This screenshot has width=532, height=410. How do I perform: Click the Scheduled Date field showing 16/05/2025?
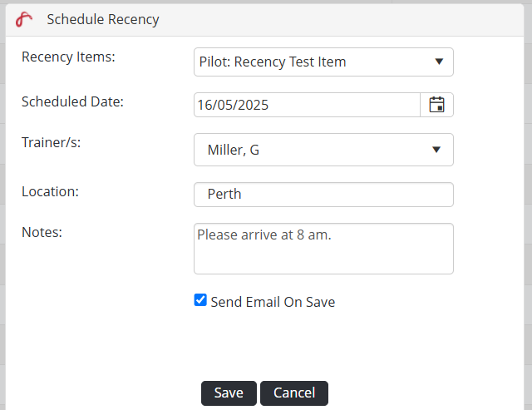pyautogui.click(x=307, y=105)
